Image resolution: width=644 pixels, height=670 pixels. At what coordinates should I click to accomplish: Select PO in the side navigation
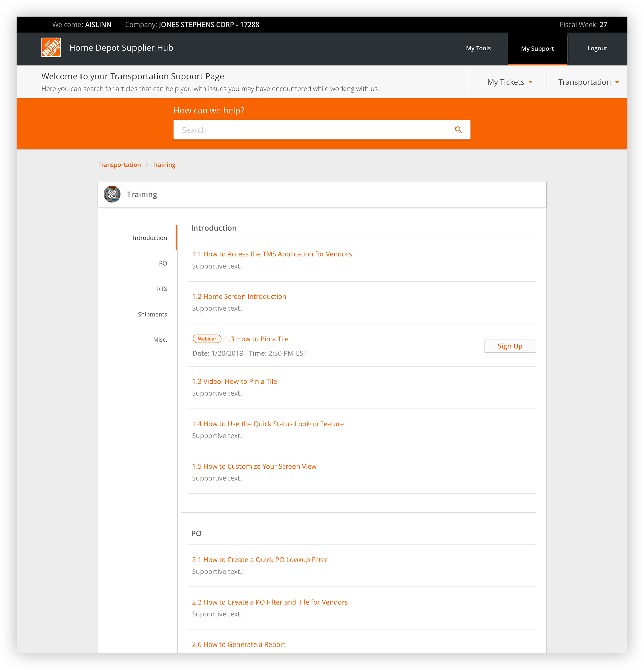(x=163, y=264)
